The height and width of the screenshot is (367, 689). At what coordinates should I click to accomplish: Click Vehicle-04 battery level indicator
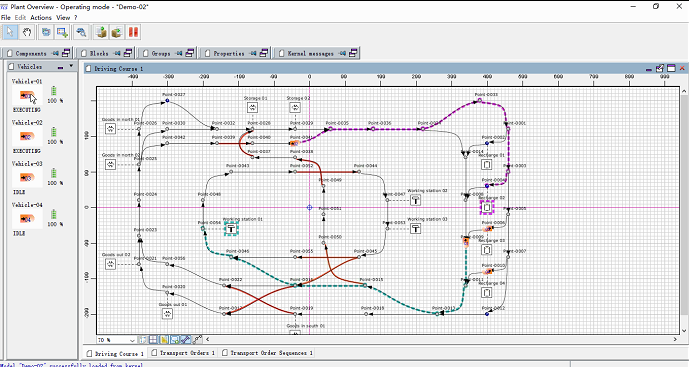point(54,214)
